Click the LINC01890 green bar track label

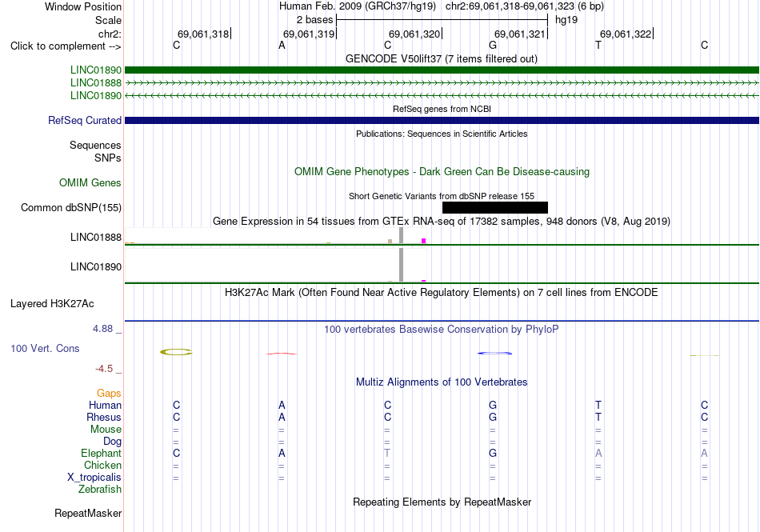click(95, 70)
